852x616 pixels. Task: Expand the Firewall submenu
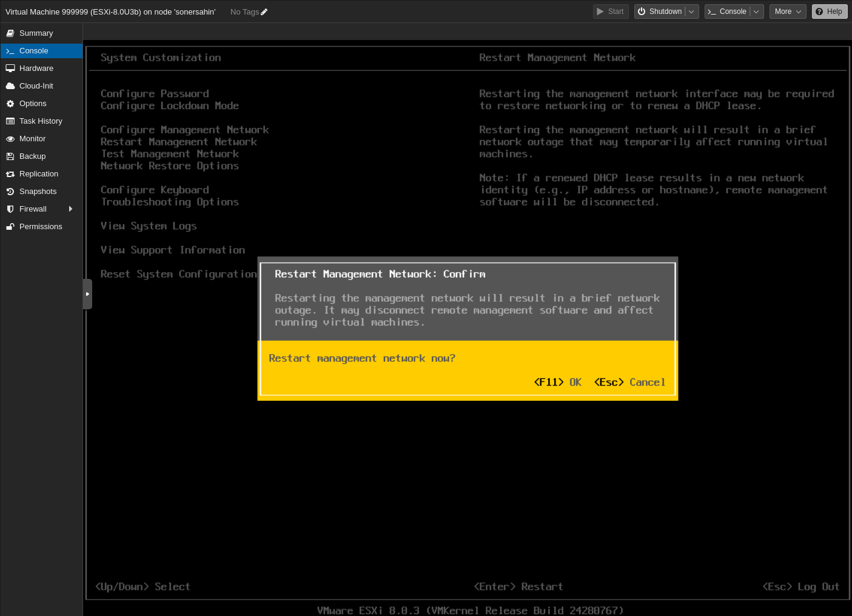coord(71,209)
